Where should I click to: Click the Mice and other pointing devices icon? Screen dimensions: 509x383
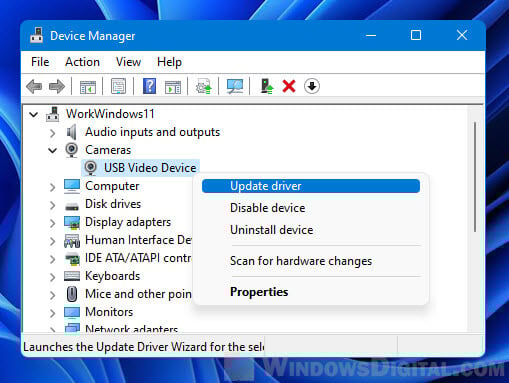(x=72, y=294)
